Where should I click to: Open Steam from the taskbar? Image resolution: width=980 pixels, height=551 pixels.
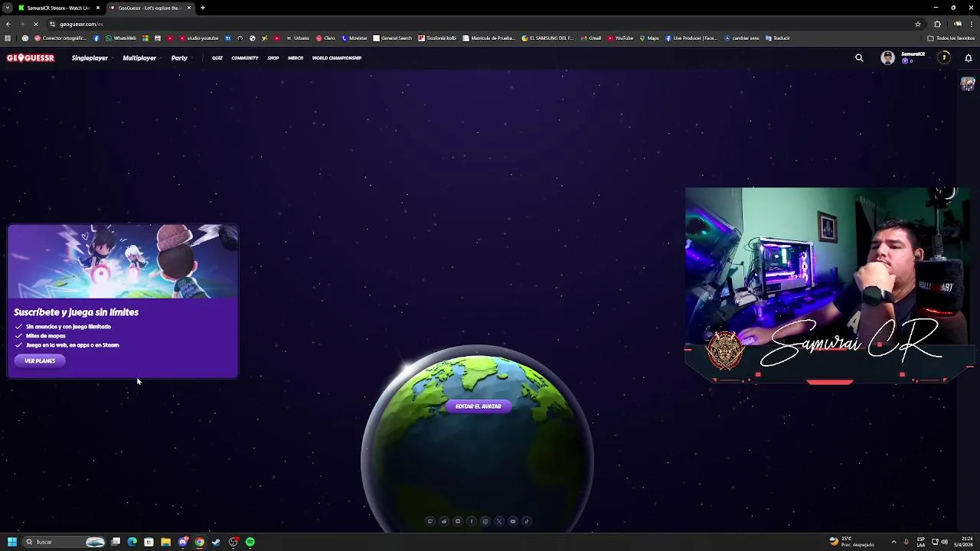pos(216,542)
